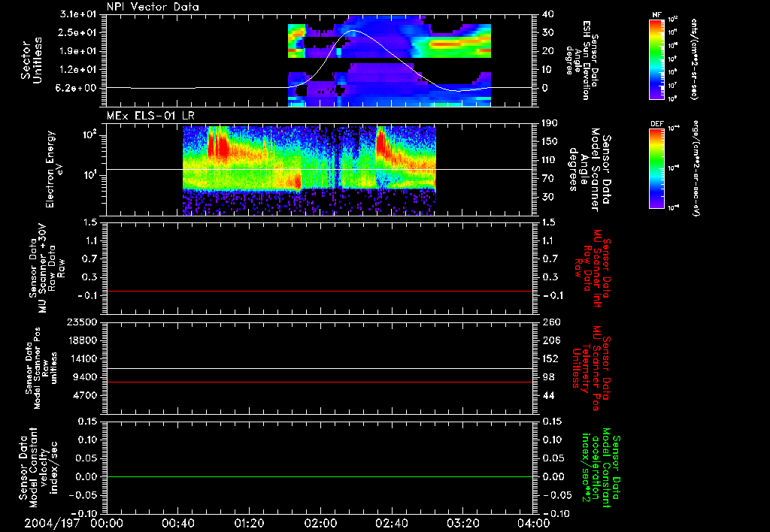This screenshot has width=770, height=532.
Task: Click the 'ESH Sun Elevation Angle' axis title
Action: pos(583,60)
